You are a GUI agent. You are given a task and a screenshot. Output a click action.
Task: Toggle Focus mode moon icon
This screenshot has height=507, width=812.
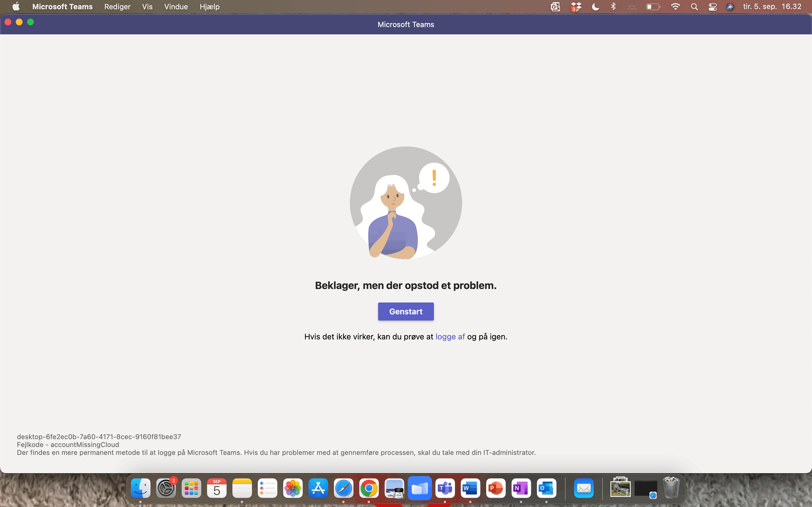pos(595,7)
